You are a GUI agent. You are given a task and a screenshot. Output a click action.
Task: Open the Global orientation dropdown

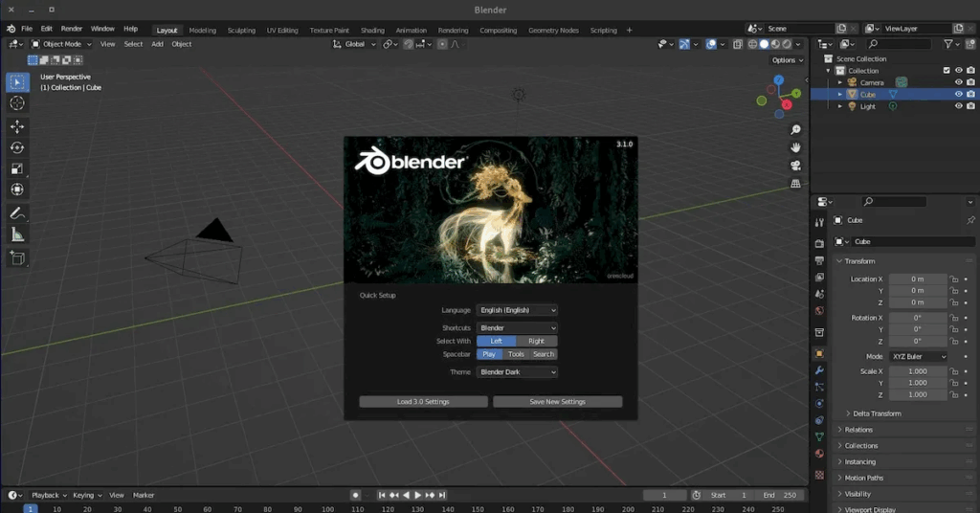tap(354, 44)
